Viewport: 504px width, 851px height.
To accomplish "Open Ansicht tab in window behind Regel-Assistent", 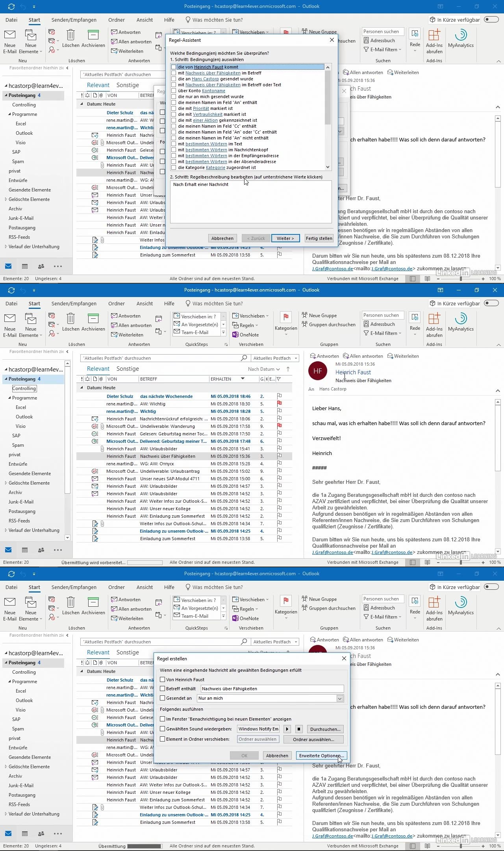I will [x=145, y=20].
